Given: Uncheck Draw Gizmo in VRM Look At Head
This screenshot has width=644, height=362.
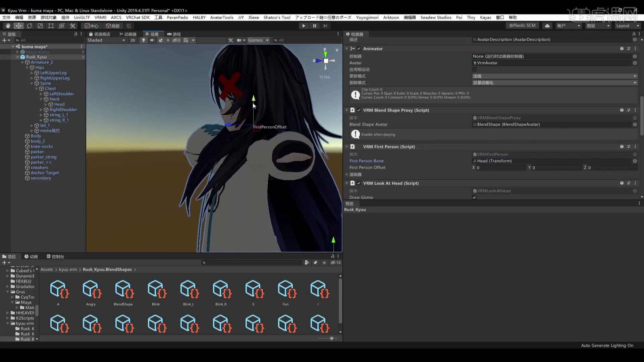Looking at the screenshot, I should (474, 197).
